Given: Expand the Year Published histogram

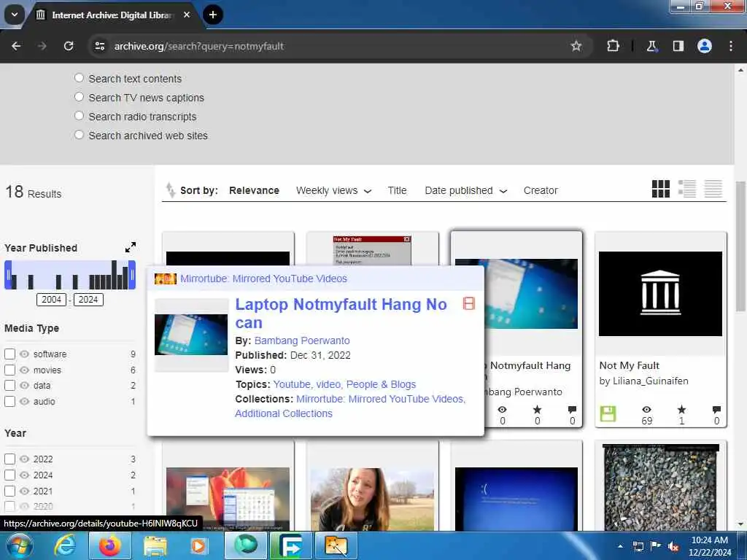Looking at the screenshot, I should [130, 247].
